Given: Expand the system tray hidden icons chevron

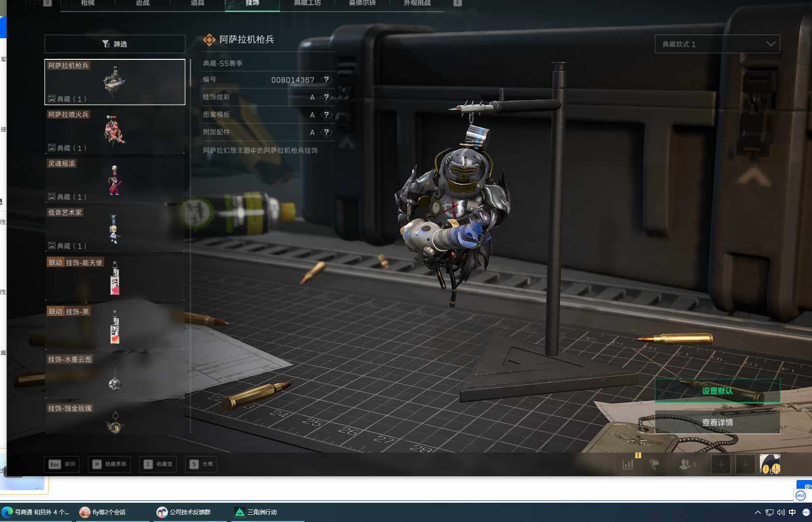Looking at the screenshot, I should click(x=757, y=512).
